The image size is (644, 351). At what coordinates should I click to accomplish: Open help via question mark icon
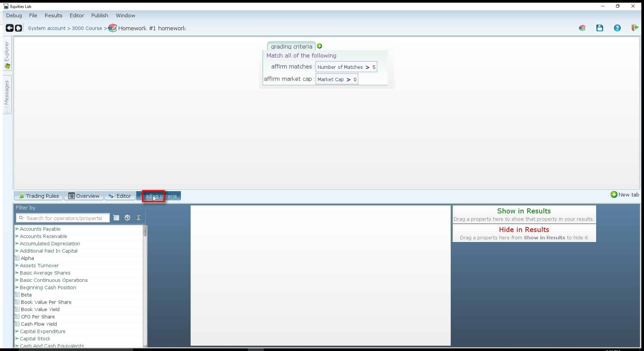[617, 28]
